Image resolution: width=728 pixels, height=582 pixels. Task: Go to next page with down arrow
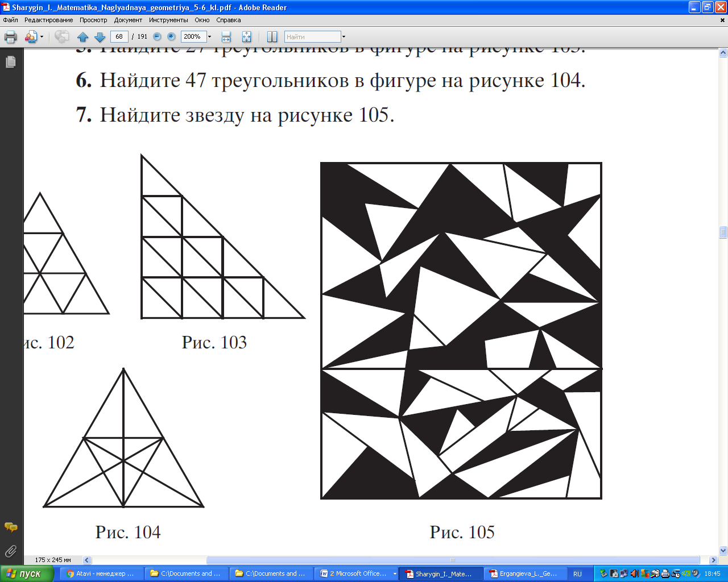(x=100, y=37)
